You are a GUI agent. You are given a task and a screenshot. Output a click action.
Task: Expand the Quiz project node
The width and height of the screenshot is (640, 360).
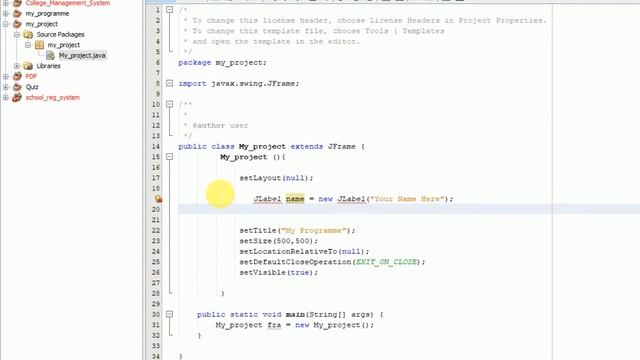click(x=6, y=87)
